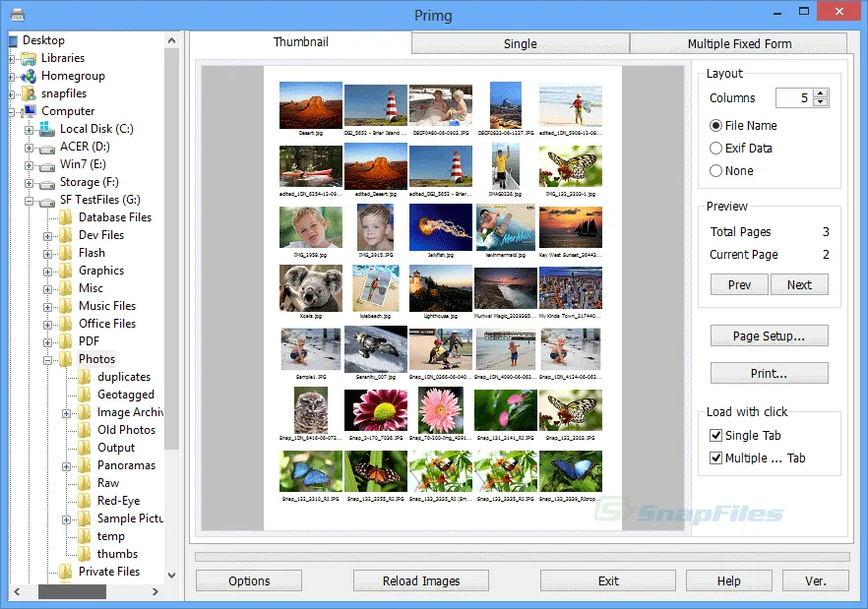
Task: Expand the Office Files folder node
Action: point(47,325)
